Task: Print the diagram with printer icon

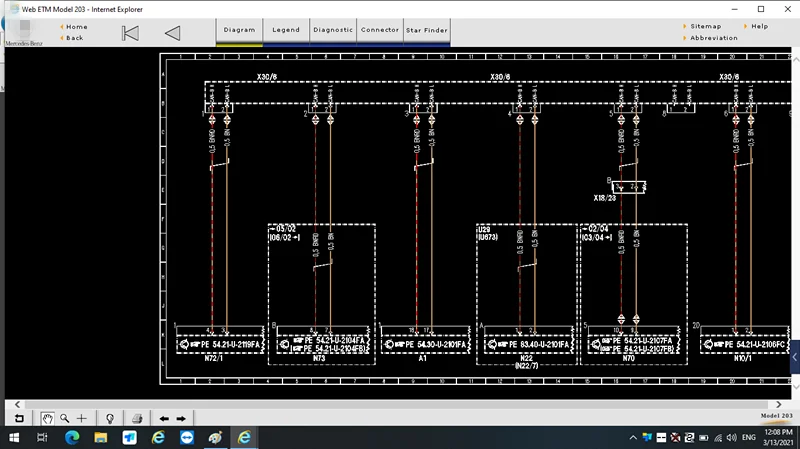Action: [137, 419]
